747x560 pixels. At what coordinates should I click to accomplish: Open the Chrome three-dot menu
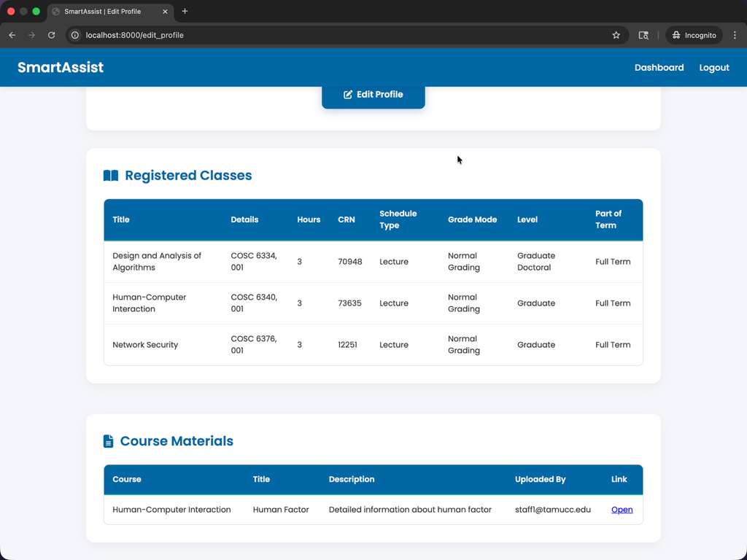pos(735,35)
